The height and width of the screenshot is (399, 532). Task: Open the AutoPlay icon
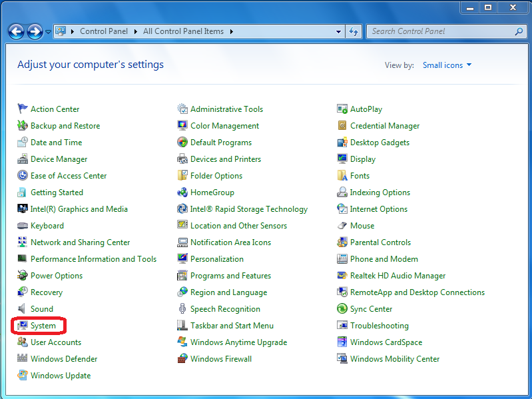(342, 109)
